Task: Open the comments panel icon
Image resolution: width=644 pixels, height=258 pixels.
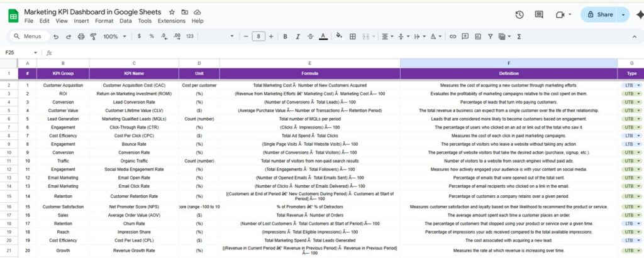Action: point(539,15)
